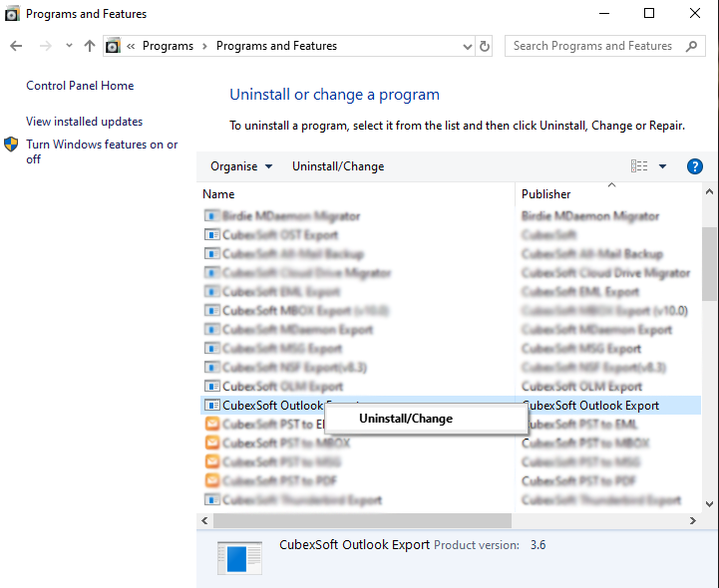Open Control Panel Home link

coord(80,86)
